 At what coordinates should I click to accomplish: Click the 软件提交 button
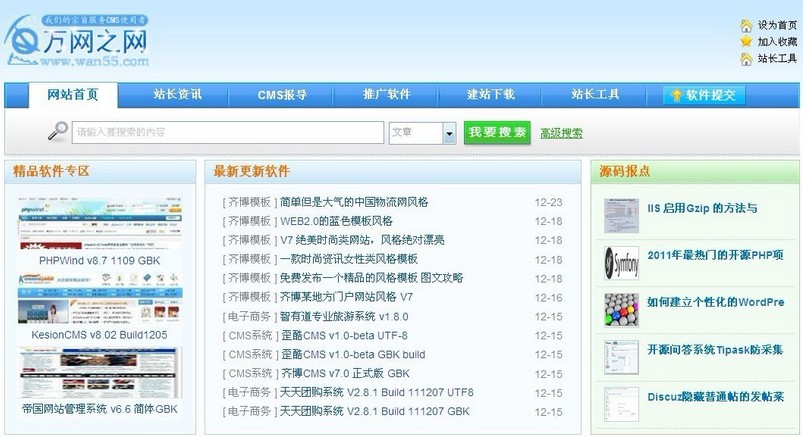click(x=704, y=95)
